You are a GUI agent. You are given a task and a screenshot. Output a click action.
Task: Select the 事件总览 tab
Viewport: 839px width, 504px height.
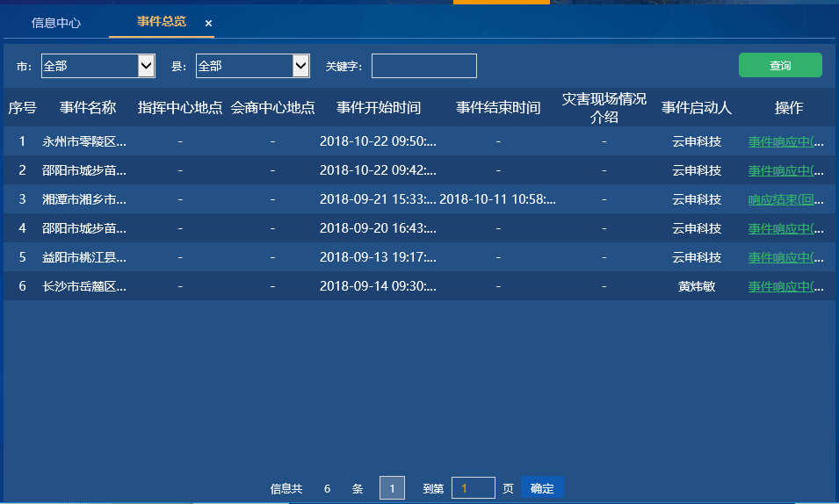(161, 22)
